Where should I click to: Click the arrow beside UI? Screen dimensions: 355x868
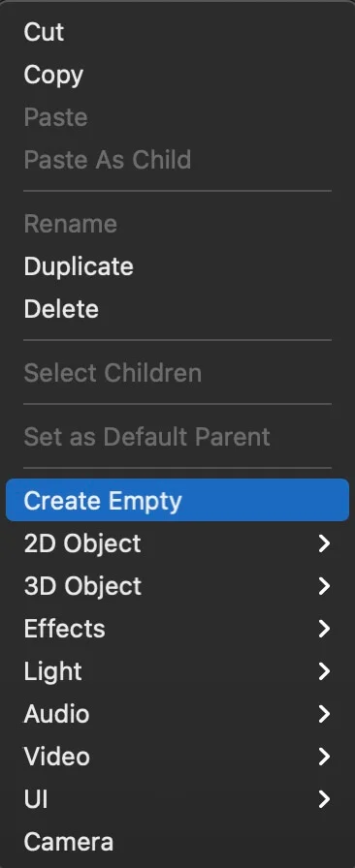(x=324, y=799)
